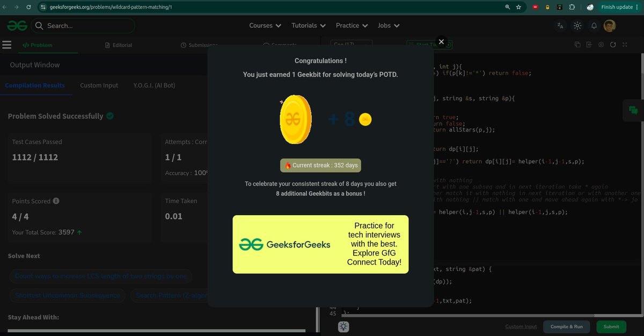This screenshot has width=644, height=336.
Task: Open your profile avatar in the navbar
Action: pos(610,25)
